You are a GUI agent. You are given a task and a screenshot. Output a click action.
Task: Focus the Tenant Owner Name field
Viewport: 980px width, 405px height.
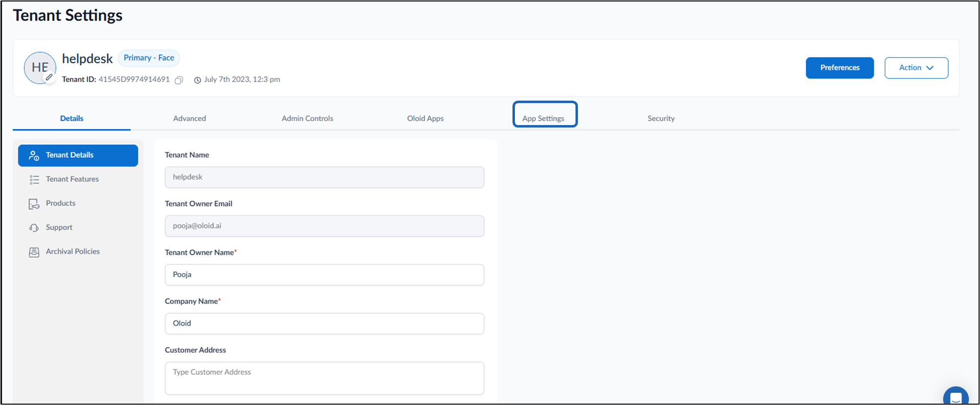(324, 275)
